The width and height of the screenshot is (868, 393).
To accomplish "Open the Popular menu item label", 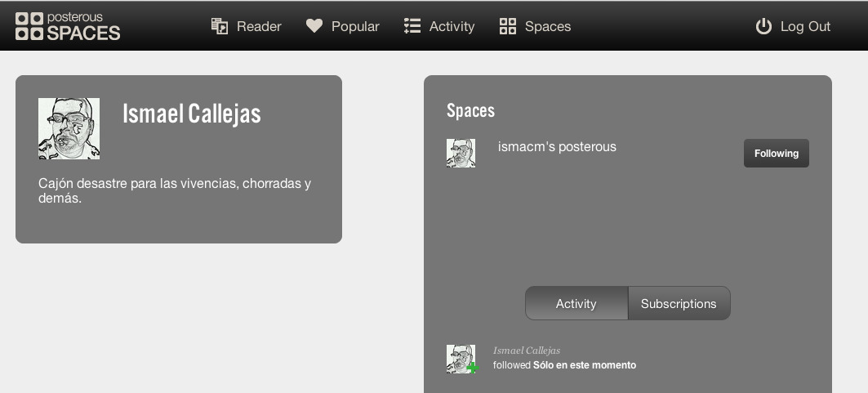I will 355,26.
